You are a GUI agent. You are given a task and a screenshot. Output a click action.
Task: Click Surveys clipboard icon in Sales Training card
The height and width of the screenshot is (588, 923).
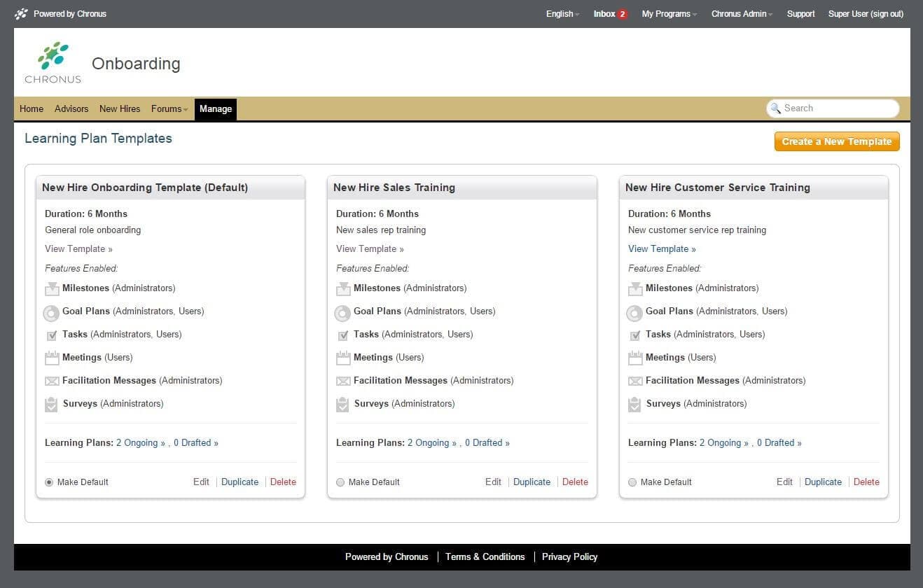click(343, 405)
